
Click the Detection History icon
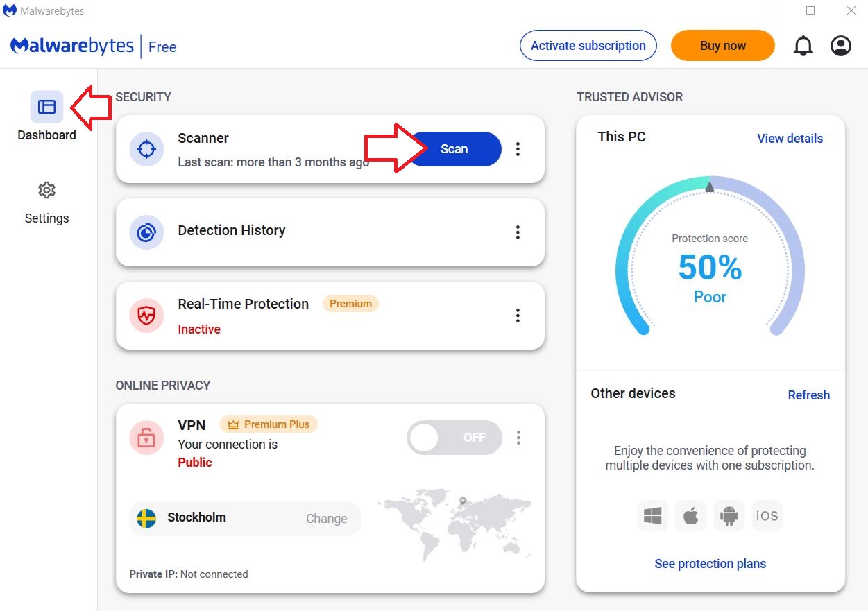click(146, 232)
